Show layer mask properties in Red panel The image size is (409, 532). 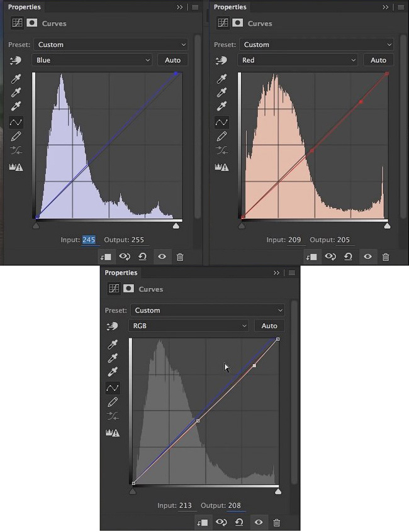[238, 23]
